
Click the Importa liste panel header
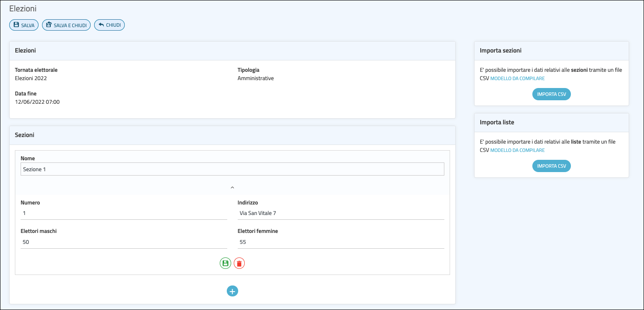pyautogui.click(x=551, y=123)
